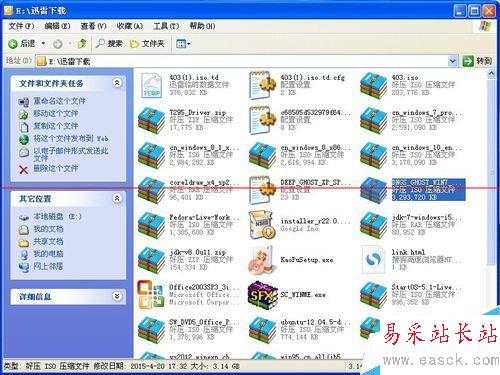Open the Views layout dropdown button
The height and width of the screenshot is (375, 500).
click(x=183, y=44)
